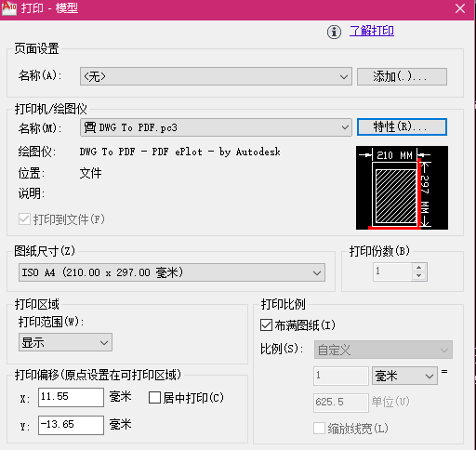Click the X offset field showing 11.55
Viewport: 476px width, 450px height.
[x=71, y=397]
